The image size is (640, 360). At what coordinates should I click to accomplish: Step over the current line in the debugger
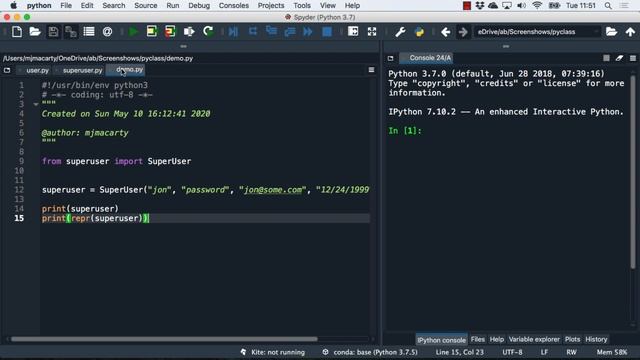pyautogui.click(x=253, y=31)
